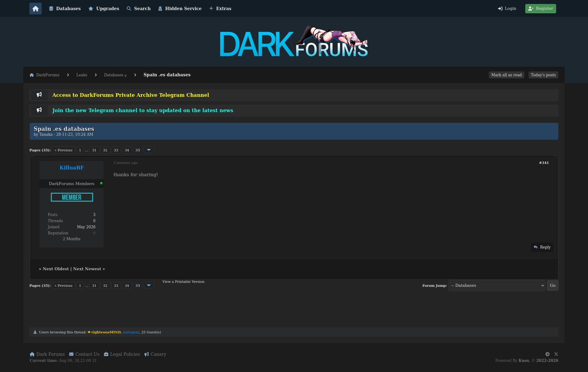The image size is (588, 372).
Task: Click View a Printable Version
Action: [x=183, y=282]
